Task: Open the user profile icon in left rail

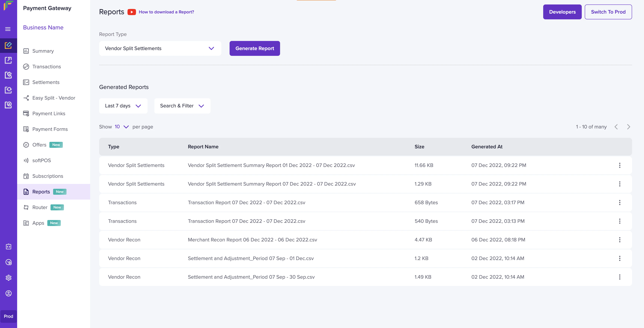Action: 9,293
